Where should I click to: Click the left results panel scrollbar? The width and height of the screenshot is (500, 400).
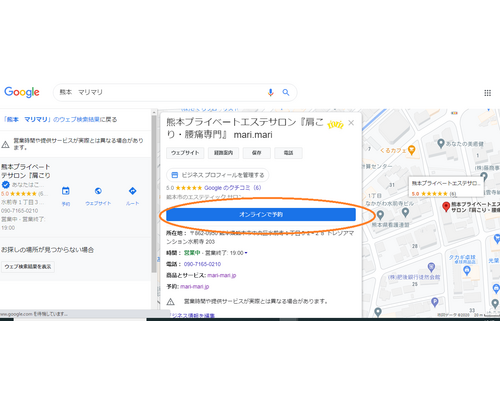coord(154,193)
